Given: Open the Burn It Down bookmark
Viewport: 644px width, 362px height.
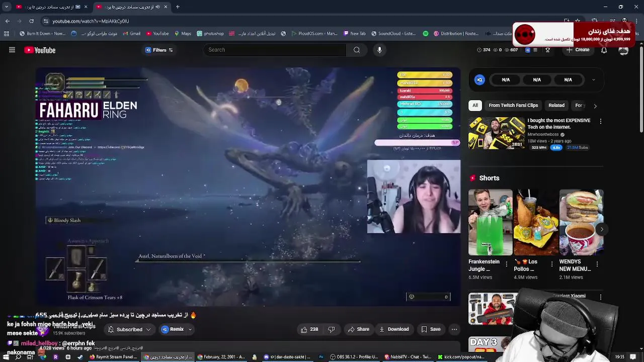Looking at the screenshot, I should [43, 34].
